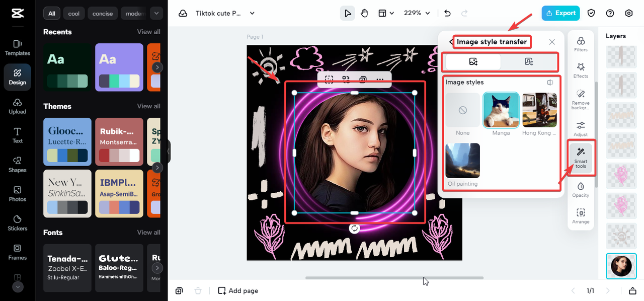Expand the style filter chips dropdown
The image size is (644, 301).
point(156,13)
